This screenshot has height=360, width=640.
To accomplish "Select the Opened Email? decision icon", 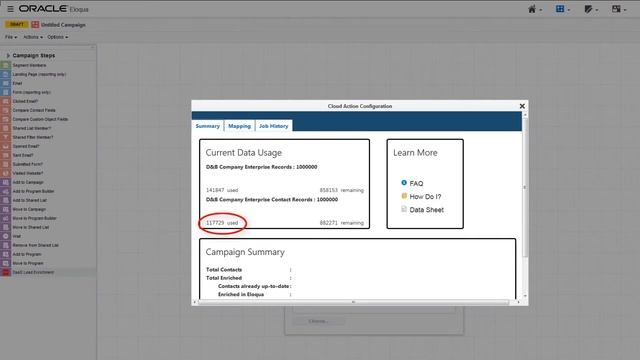I will point(6,146).
